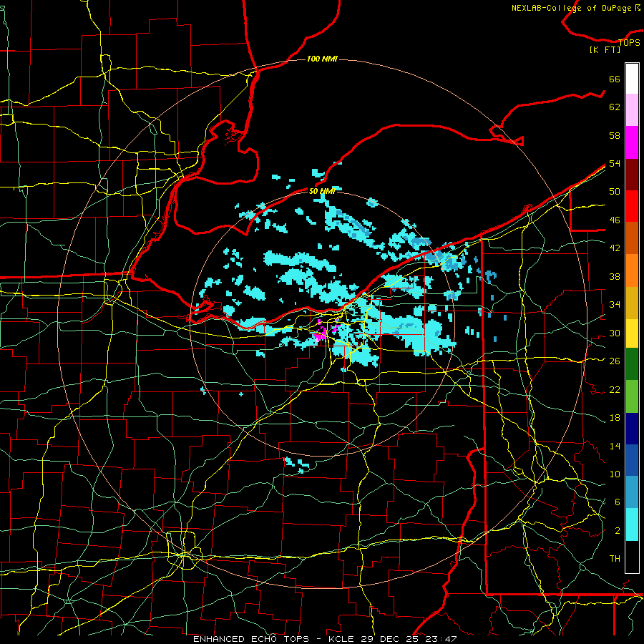
Task: Click the 2 legend value
Action: click(x=617, y=531)
